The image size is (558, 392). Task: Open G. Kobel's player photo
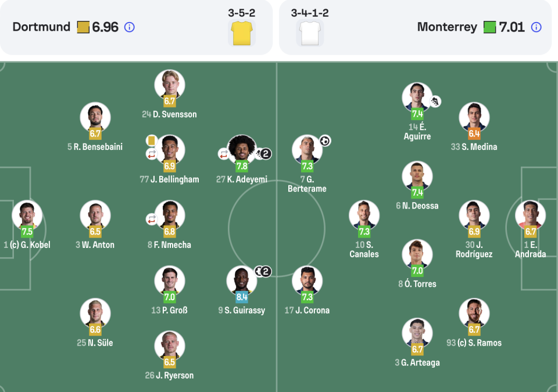pyautogui.click(x=27, y=215)
